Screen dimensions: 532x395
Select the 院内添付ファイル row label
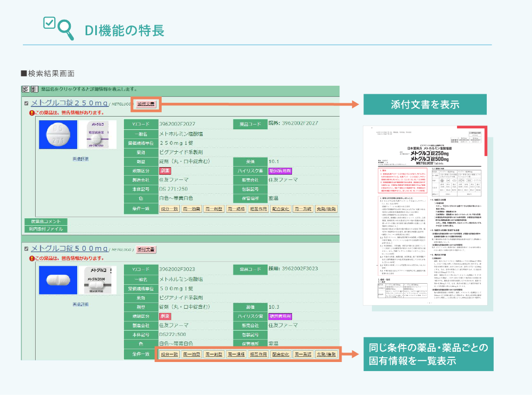[46, 229]
